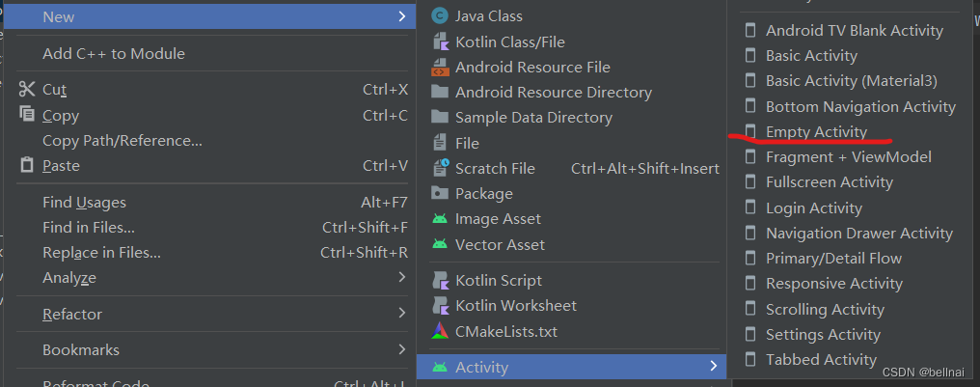The image size is (980, 387).
Task: Click the Kotlin Worksheet label
Action: (516, 306)
